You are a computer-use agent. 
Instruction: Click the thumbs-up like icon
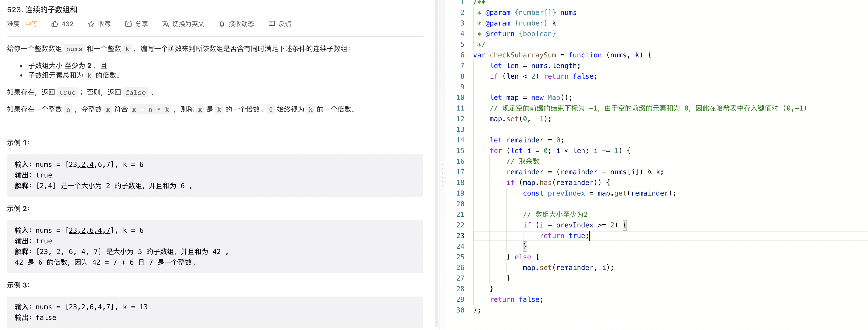pyautogui.click(x=55, y=24)
